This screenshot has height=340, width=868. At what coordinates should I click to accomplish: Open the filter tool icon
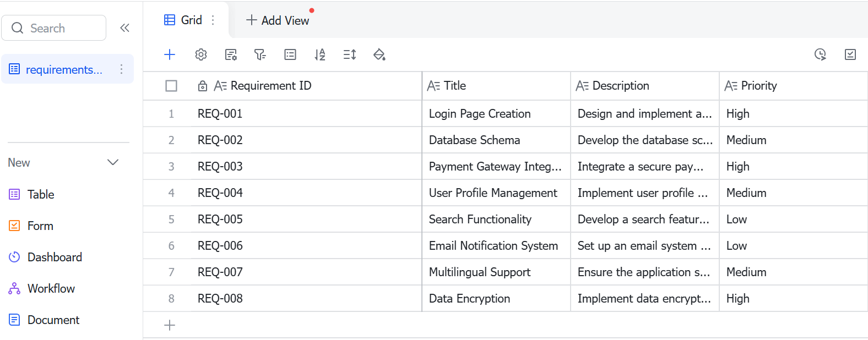click(x=260, y=54)
